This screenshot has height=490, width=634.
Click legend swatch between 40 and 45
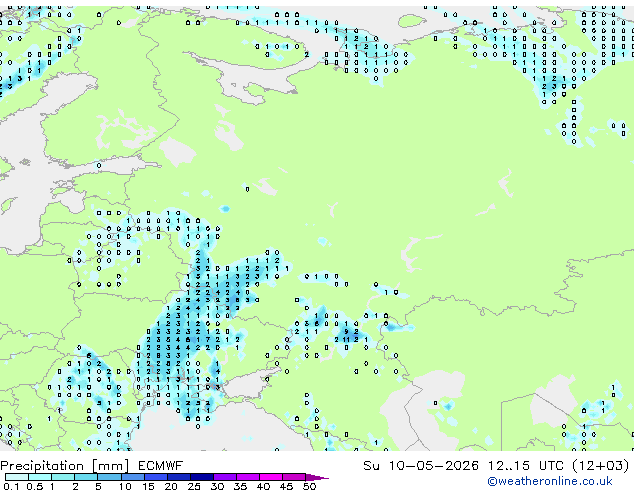(x=271, y=477)
